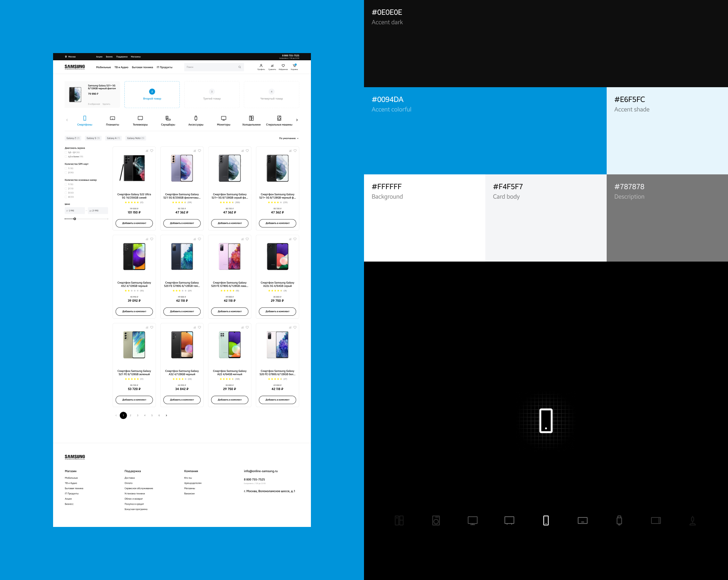Check the 2 SIM-карт filter checkbox

66,172
